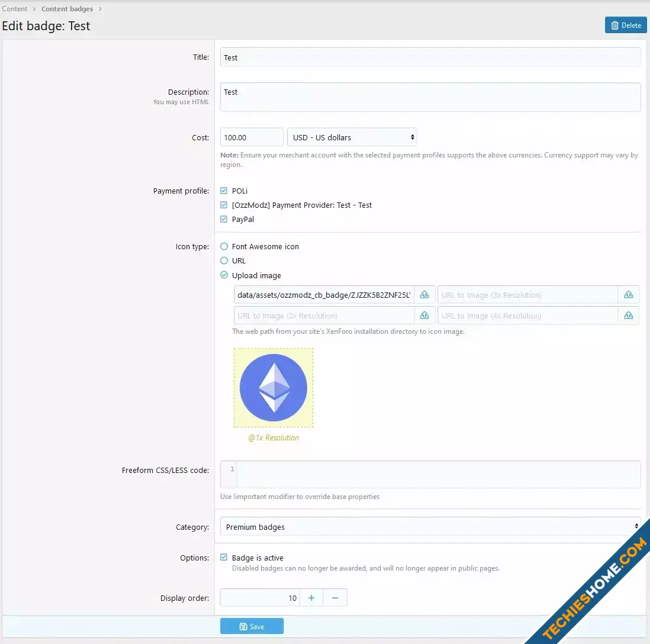Upload image for 2x resolution

(424, 315)
